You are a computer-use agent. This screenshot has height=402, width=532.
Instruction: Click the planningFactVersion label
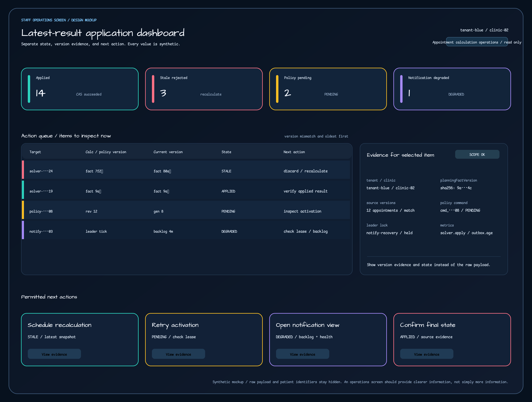pyautogui.click(x=459, y=180)
